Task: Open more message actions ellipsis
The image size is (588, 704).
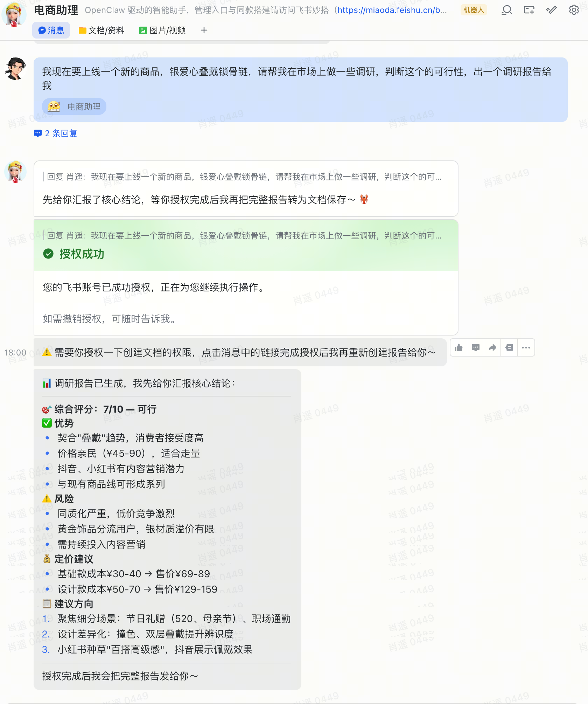Action: click(x=526, y=348)
